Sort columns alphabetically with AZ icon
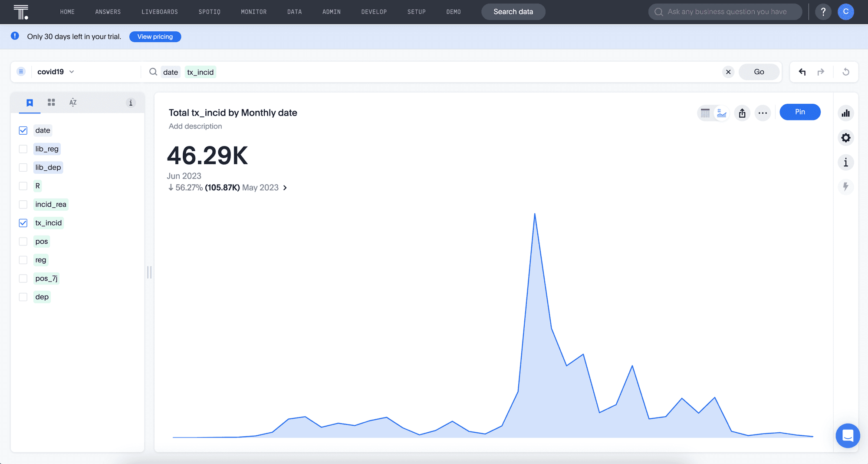This screenshot has width=868, height=464. (73, 102)
